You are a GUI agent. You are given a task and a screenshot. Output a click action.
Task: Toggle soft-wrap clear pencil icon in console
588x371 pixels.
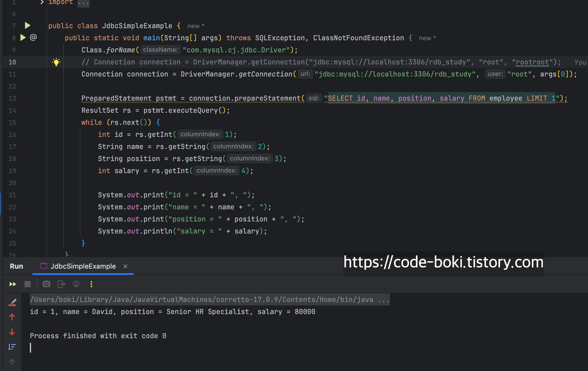click(12, 302)
